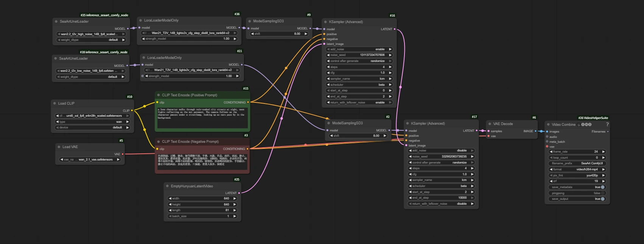Open the Video Combine help question mark
Screen dimensions: 644x244
pos(607,124)
